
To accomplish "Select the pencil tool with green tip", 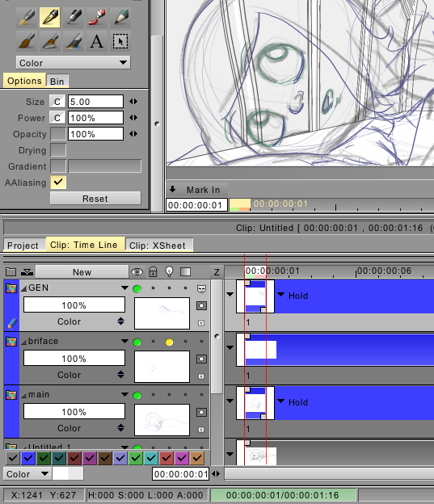I will tap(120, 17).
